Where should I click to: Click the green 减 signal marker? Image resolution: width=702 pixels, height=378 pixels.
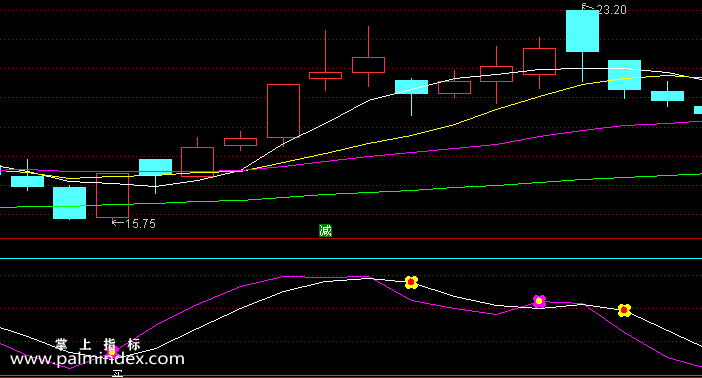tap(325, 231)
